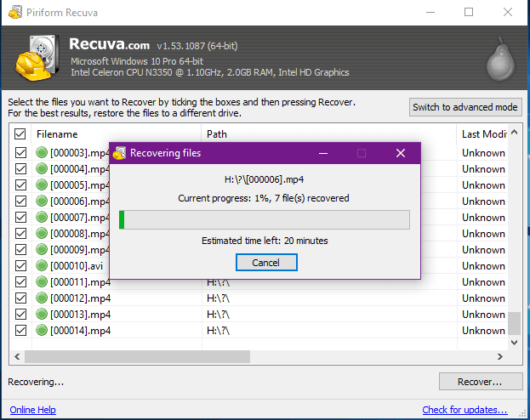Click the green status dot for [000003].mp4

(x=42, y=152)
